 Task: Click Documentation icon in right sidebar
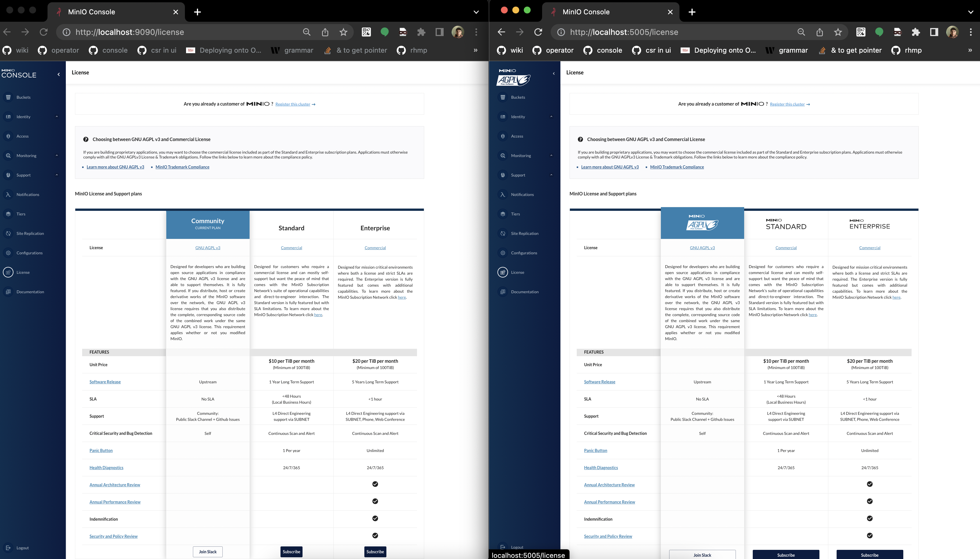503,292
